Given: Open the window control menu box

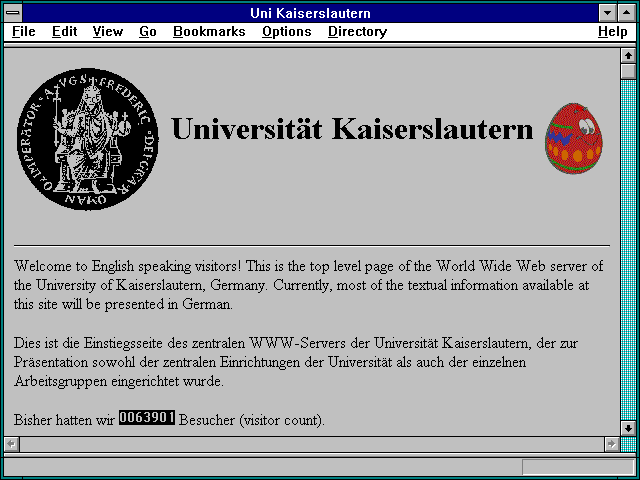Looking at the screenshot, I should [13, 13].
